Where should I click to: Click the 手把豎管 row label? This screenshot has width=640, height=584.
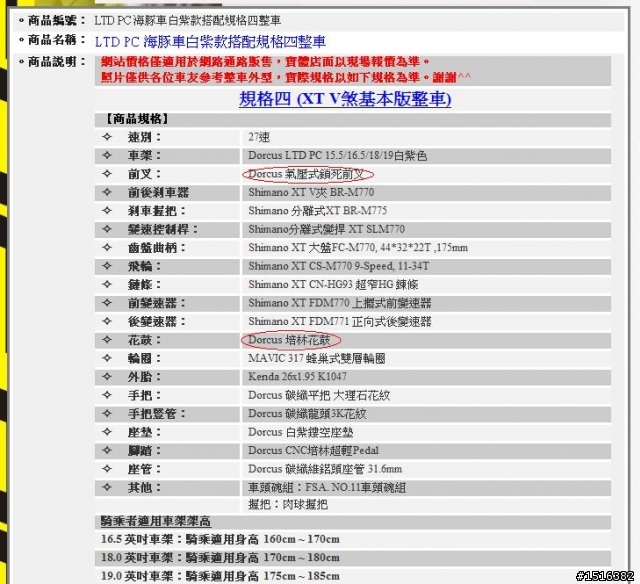[157, 414]
